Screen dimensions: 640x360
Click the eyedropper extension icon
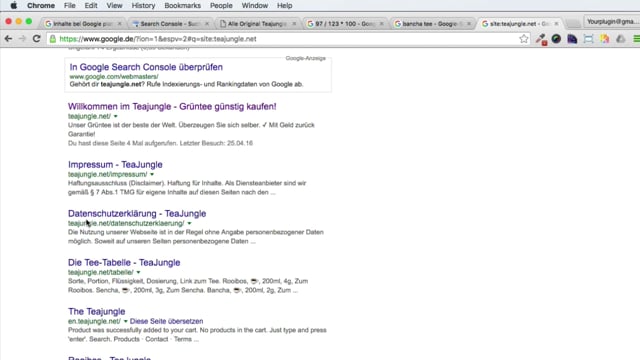[541, 39]
